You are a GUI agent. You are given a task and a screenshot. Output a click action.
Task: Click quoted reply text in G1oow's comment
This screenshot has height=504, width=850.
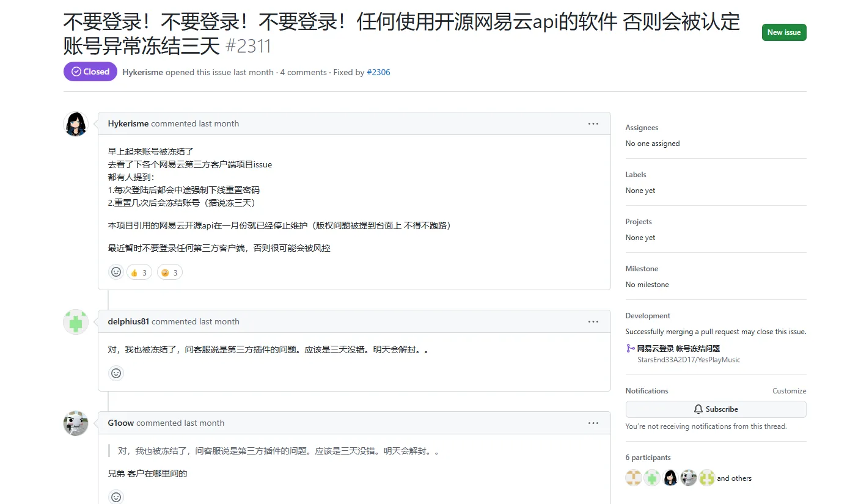tap(278, 451)
